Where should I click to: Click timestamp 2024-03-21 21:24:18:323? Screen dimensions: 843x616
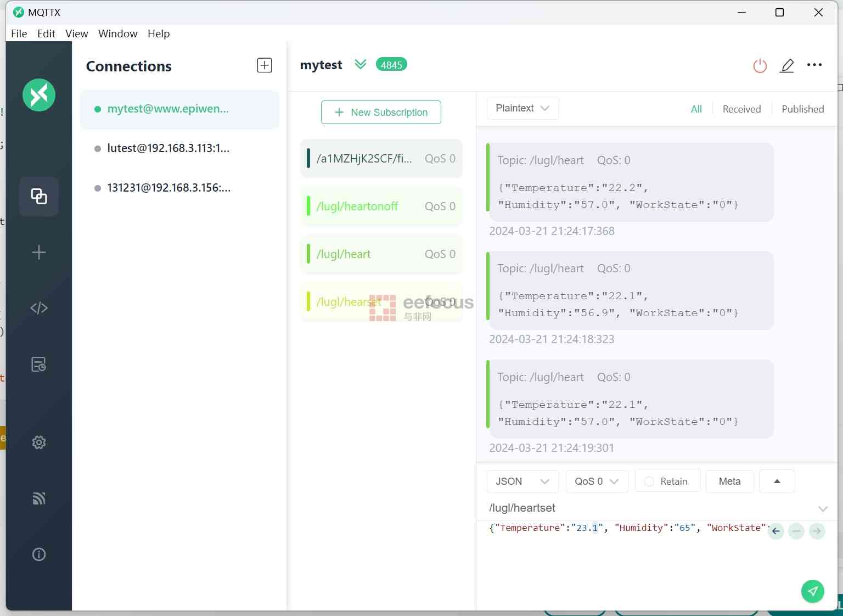pos(552,339)
